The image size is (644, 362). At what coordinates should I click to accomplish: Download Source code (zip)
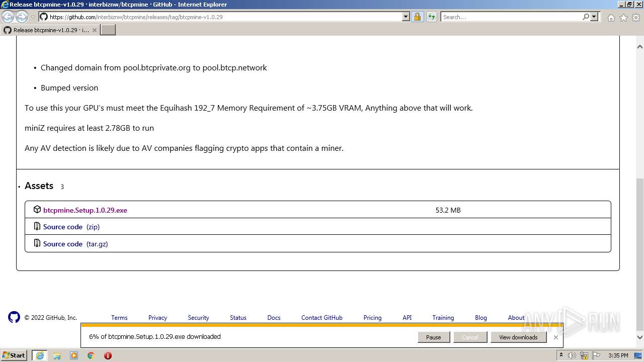(x=71, y=227)
